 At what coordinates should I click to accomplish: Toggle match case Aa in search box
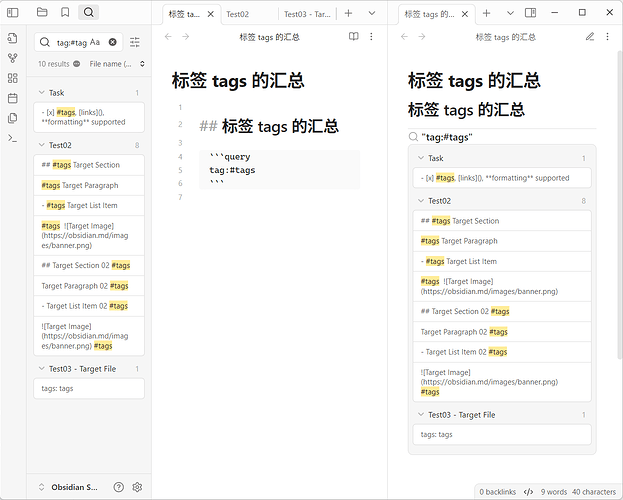click(x=95, y=42)
